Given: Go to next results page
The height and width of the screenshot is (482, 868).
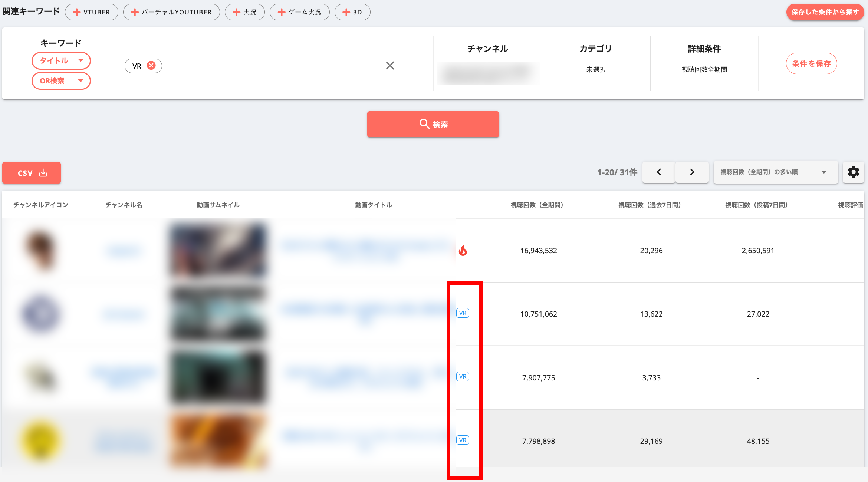Looking at the screenshot, I should point(692,172).
